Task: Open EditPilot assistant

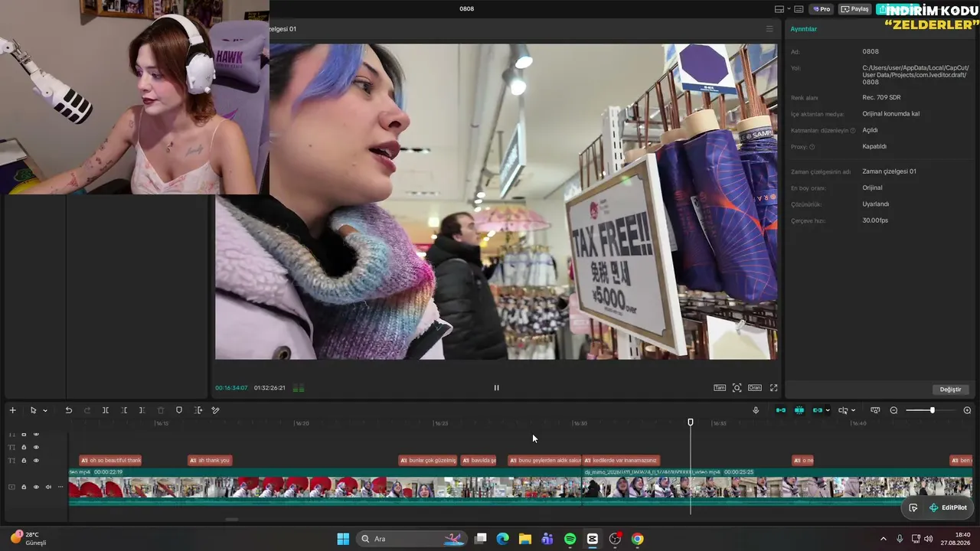Action: (x=948, y=507)
